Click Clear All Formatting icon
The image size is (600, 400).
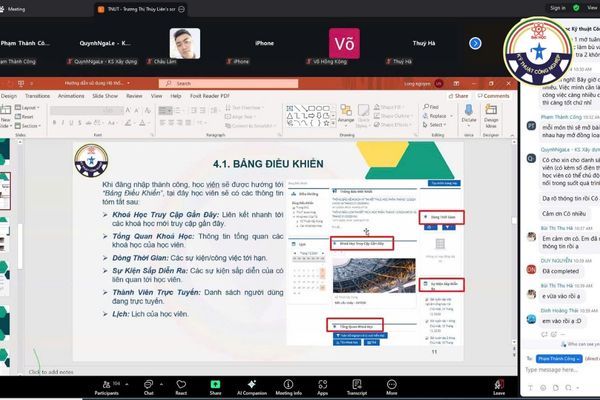coord(147,110)
